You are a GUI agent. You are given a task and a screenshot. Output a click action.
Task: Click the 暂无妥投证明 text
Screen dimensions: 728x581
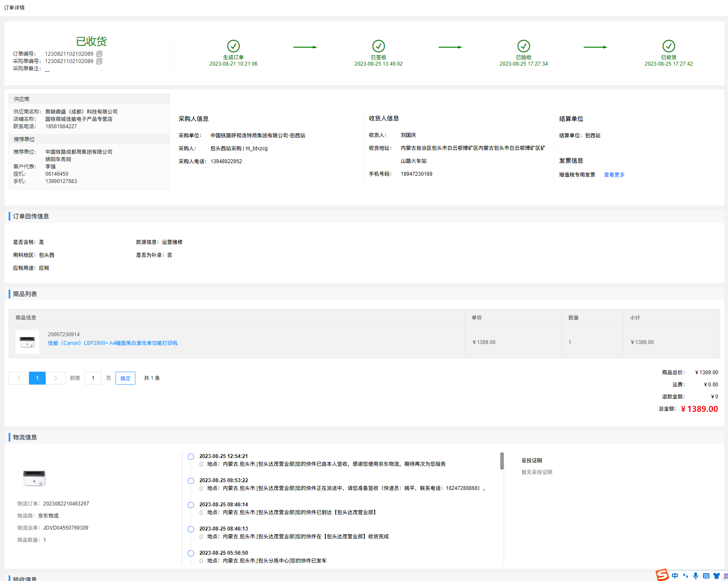(x=537, y=472)
